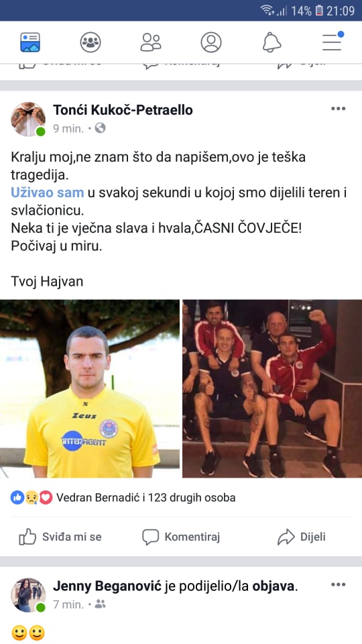This screenshot has height=644, width=362.
Task: Like the post with Sviđa mi se
Action: [x=60, y=537]
